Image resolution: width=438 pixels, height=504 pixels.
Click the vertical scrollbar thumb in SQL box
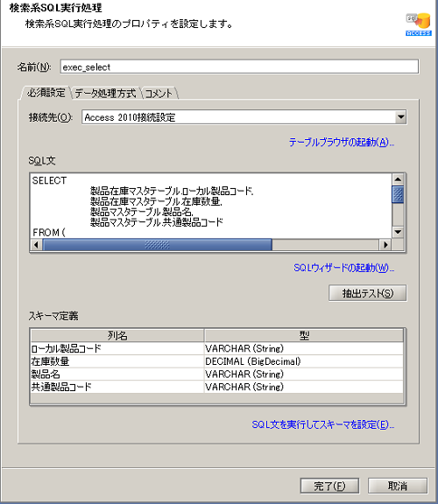pos(398,194)
